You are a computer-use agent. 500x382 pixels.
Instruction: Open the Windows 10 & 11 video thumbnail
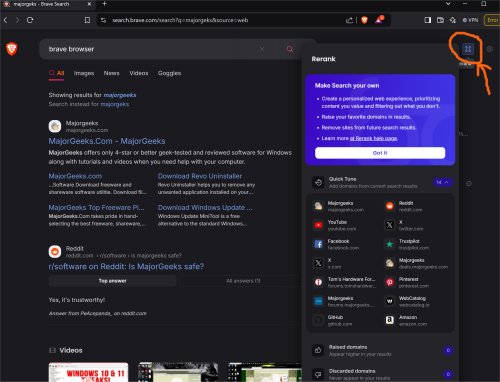click(88, 372)
